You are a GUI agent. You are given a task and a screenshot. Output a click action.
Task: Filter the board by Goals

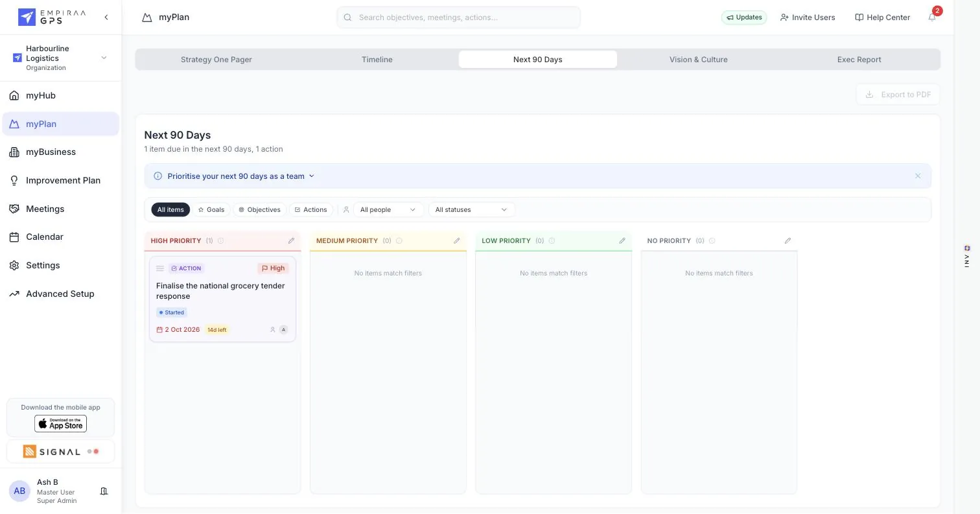pyautogui.click(x=211, y=209)
